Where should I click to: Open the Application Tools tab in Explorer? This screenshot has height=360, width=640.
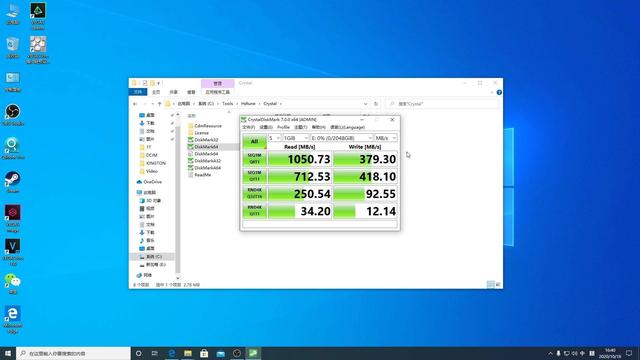218,92
